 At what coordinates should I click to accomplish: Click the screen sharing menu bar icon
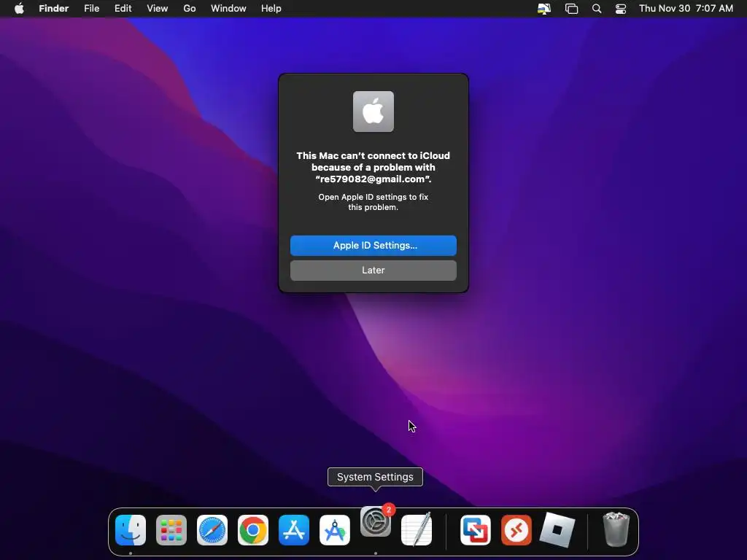click(544, 9)
